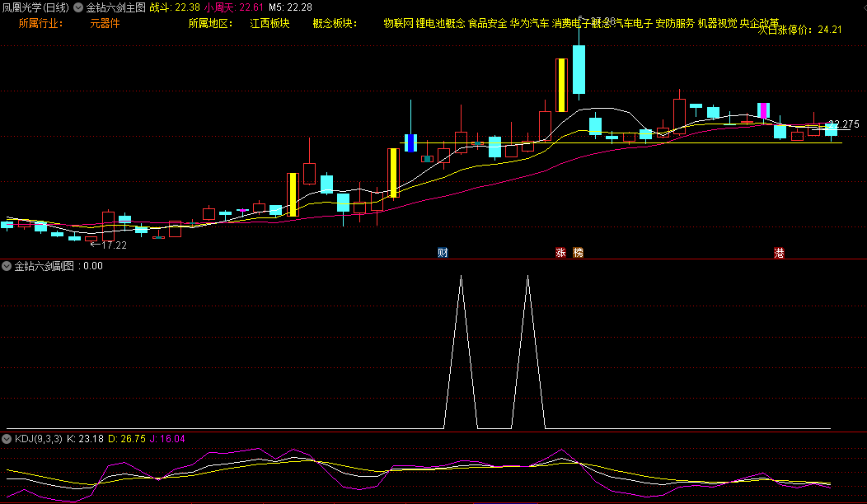
Task: Select the 华为汽车 concept tag
Action: click(x=530, y=24)
